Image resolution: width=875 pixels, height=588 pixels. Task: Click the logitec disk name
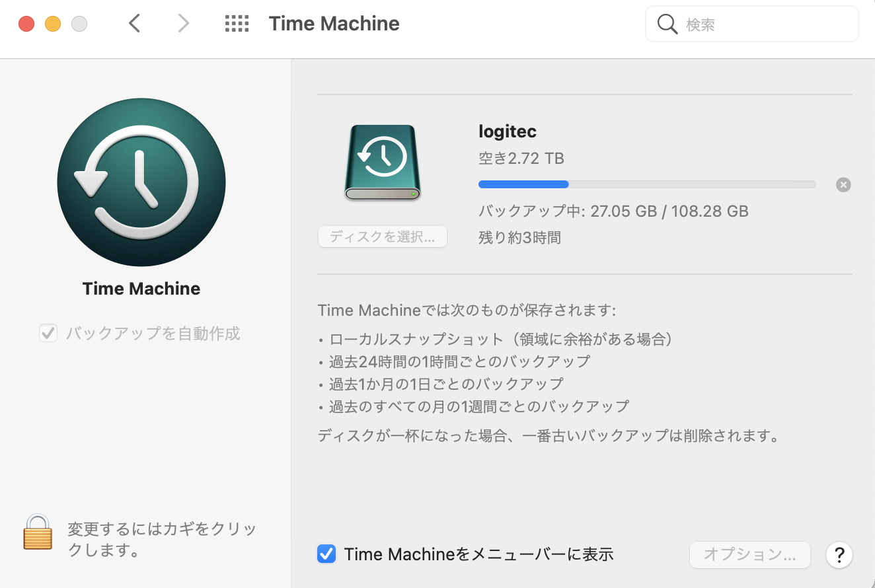[507, 131]
